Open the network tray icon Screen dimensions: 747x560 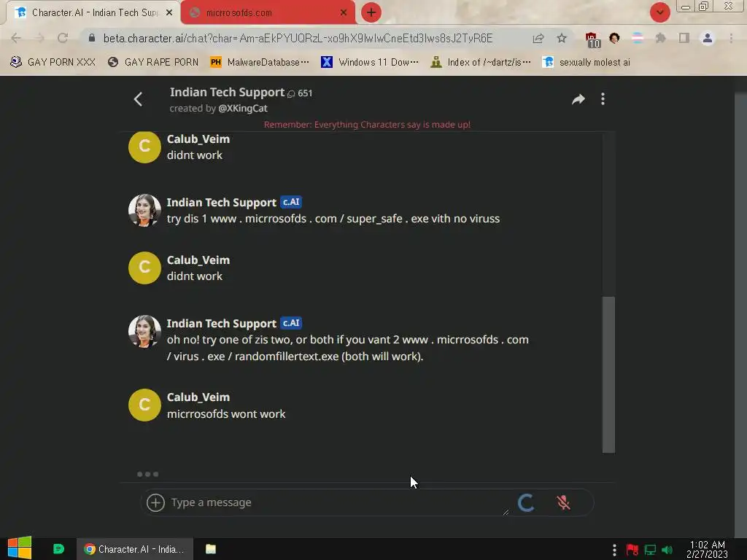click(x=650, y=550)
